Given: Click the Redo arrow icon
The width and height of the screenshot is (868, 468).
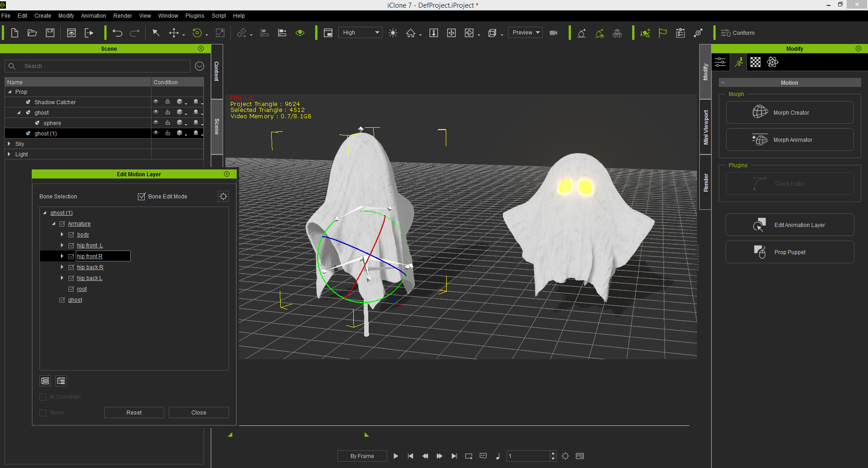Looking at the screenshot, I should click(x=135, y=33).
